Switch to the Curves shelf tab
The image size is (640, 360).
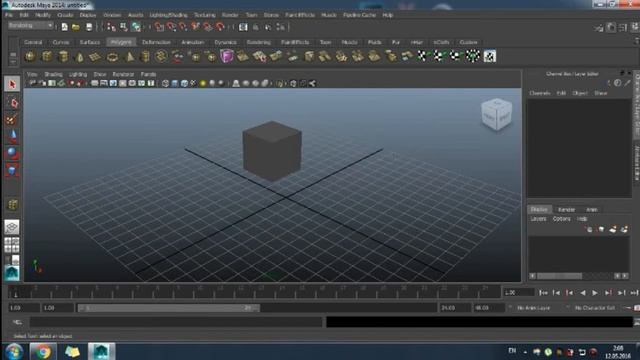tap(61, 42)
